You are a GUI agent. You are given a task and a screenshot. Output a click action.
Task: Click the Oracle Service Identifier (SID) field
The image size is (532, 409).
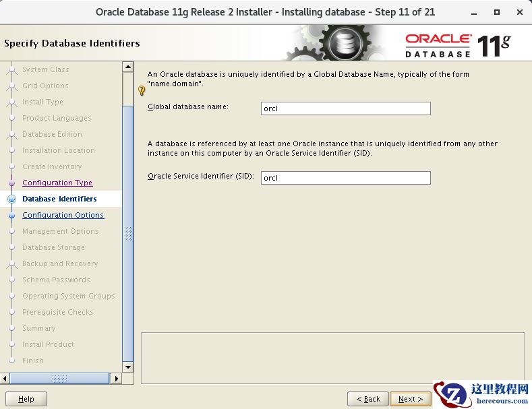click(x=346, y=178)
